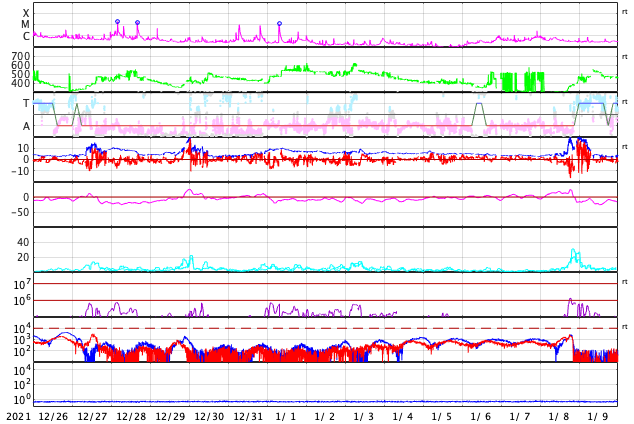Click the 700 speed axis label
This screenshot has width=634, height=424.
pyautogui.click(x=21, y=56)
